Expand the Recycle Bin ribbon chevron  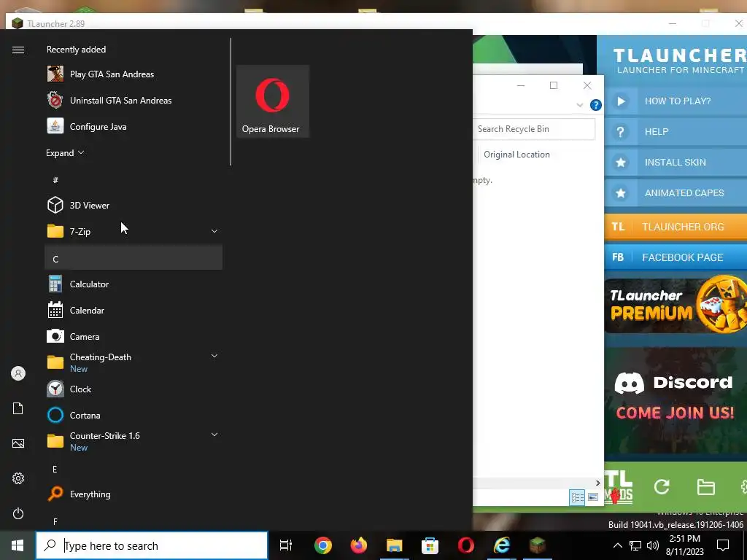[x=580, y=105]
